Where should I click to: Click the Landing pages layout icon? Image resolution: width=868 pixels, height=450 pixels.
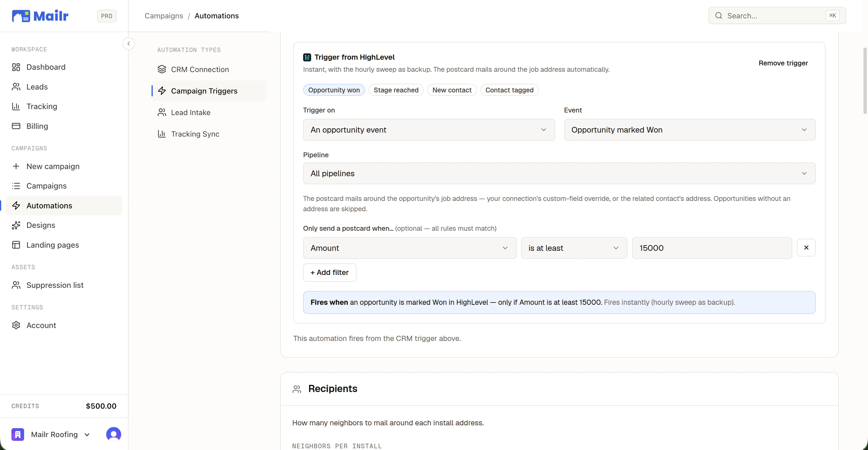[x=16, y=245]
